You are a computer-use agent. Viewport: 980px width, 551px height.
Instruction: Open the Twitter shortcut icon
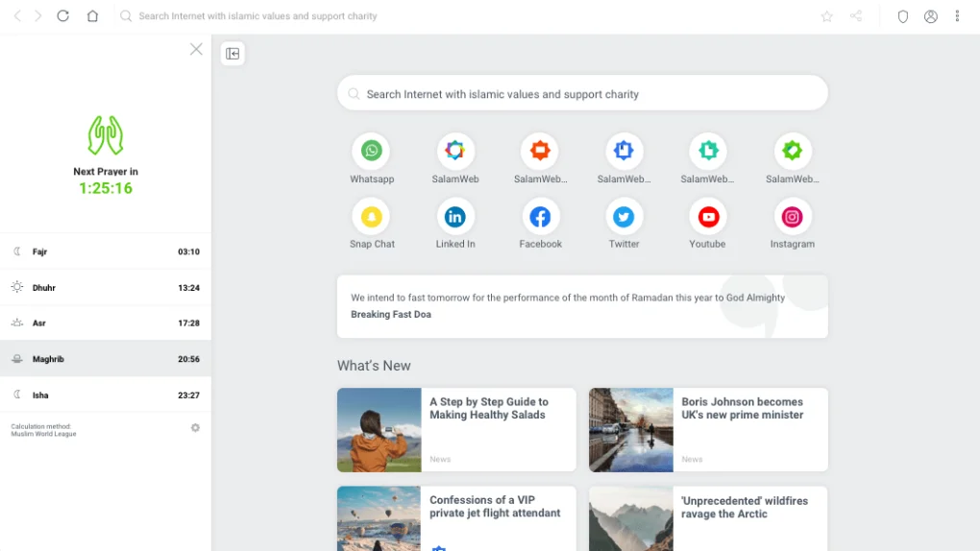(x=624, y=217)
